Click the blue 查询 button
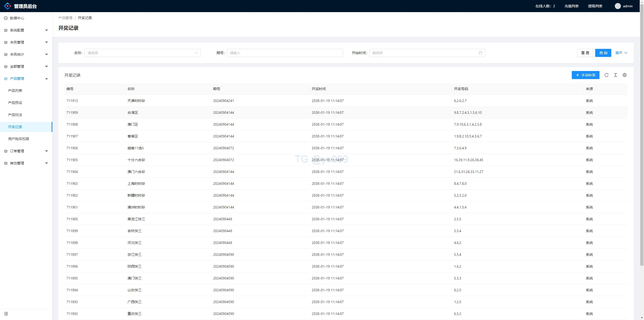The width and height of the screenshot is (644, 320). click(x=603, y=53)
